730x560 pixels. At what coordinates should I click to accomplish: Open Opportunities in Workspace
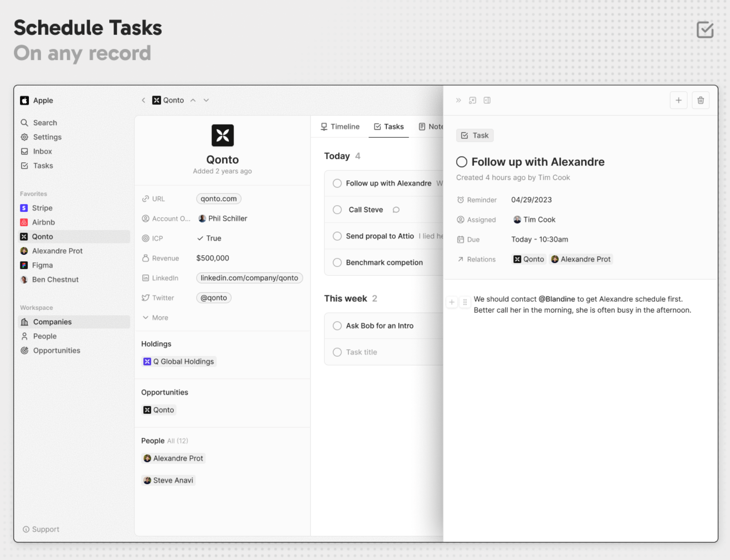[50, 351]
